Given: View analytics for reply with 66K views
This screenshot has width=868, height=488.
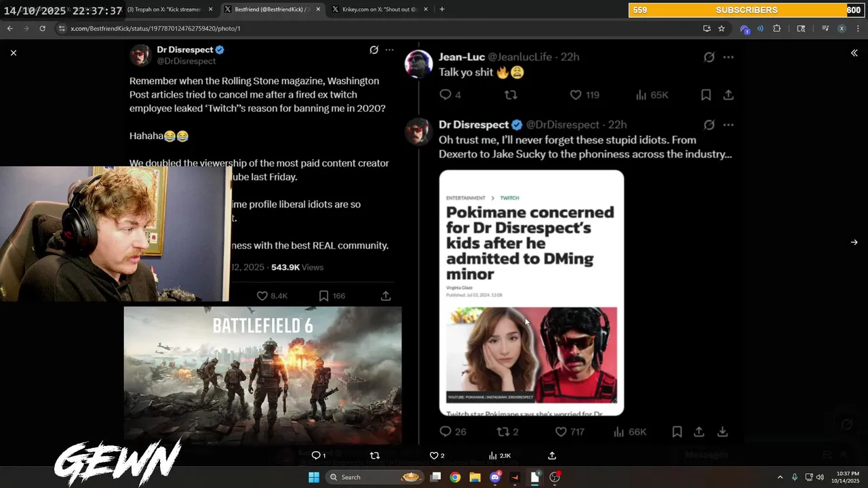Looking at the screenshot, I should pos(630,432).
